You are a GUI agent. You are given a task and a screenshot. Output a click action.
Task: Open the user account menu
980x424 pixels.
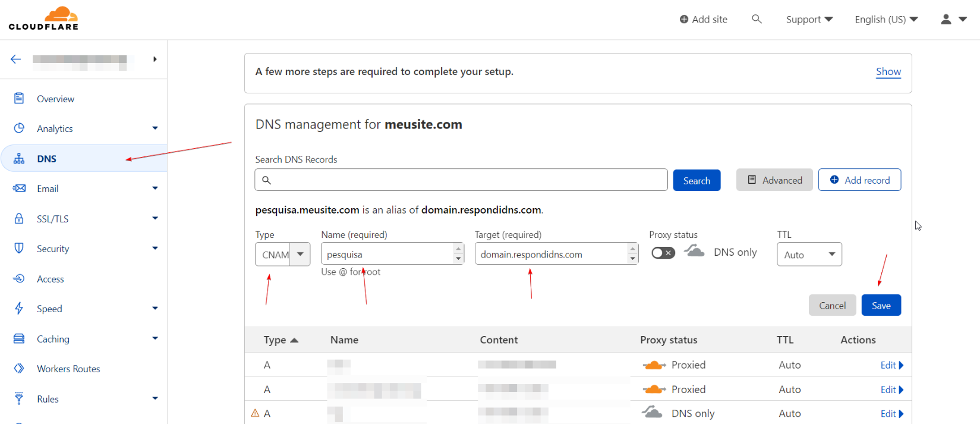tap(954, 20)
